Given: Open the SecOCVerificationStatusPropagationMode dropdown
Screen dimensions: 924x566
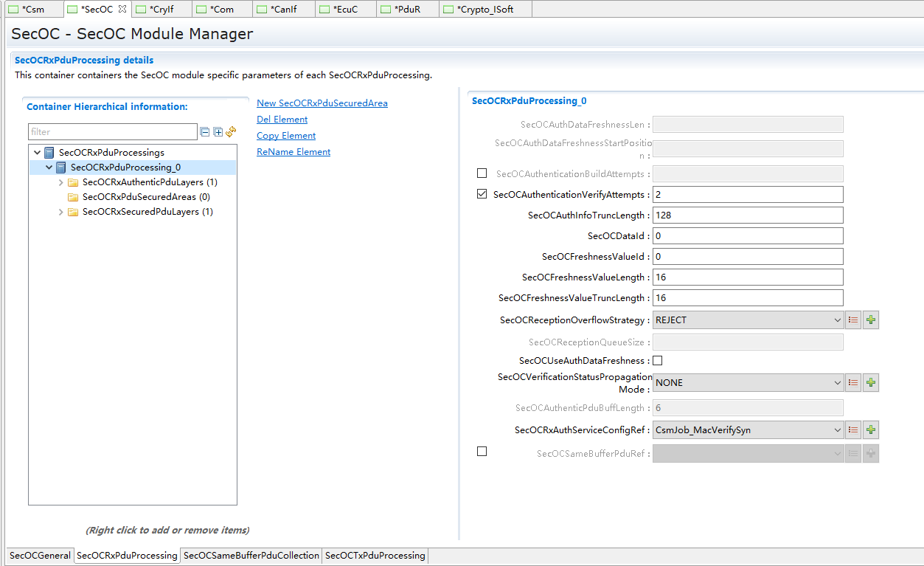Looking at the screenshot, I should click(x=748, y=383).
